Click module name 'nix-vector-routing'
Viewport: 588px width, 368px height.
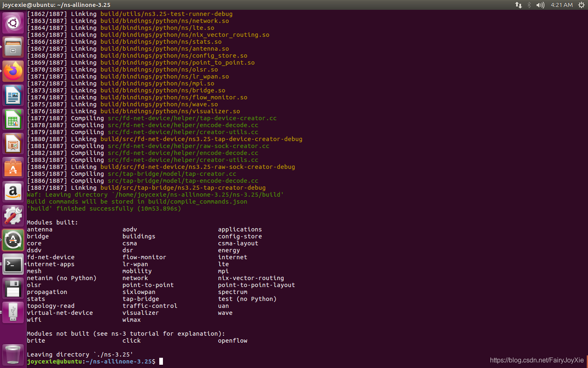click(x=251, y=278)
